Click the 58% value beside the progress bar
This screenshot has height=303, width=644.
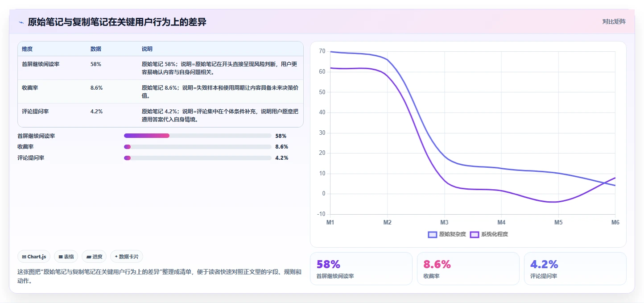click(x=281, y=136)
